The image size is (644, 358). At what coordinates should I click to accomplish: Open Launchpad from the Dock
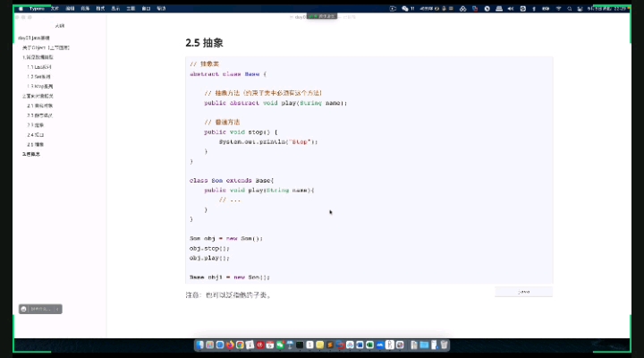tap(209, 345)
